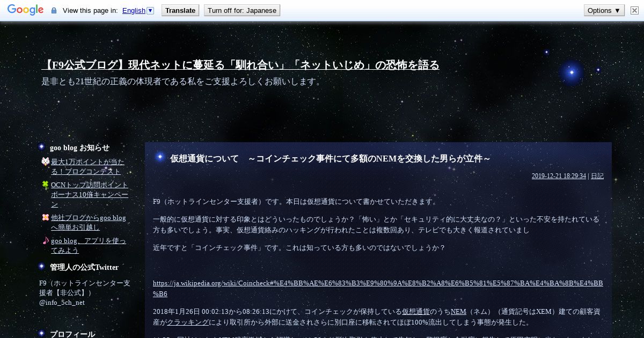
Task: Click Turn off for: Japanese button
Action: (x=242, y=11)
